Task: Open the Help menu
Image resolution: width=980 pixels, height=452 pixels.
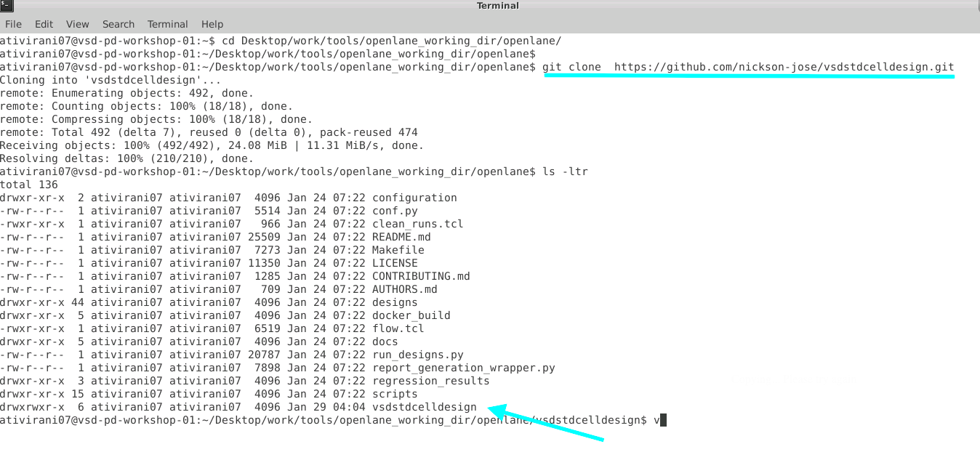Action: pos(212,23)
